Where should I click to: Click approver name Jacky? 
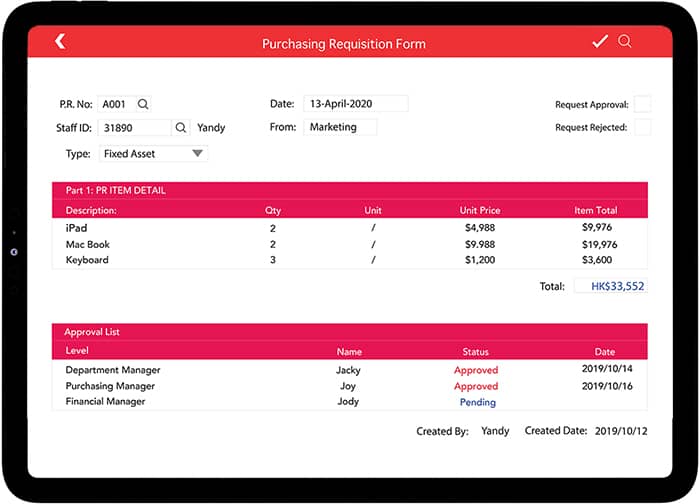[348, 370]
